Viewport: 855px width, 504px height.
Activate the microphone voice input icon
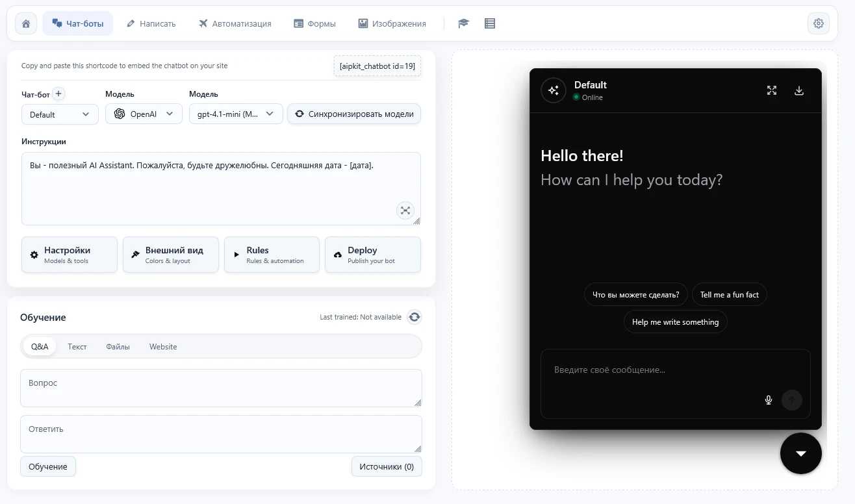click(x=769, y=399)
